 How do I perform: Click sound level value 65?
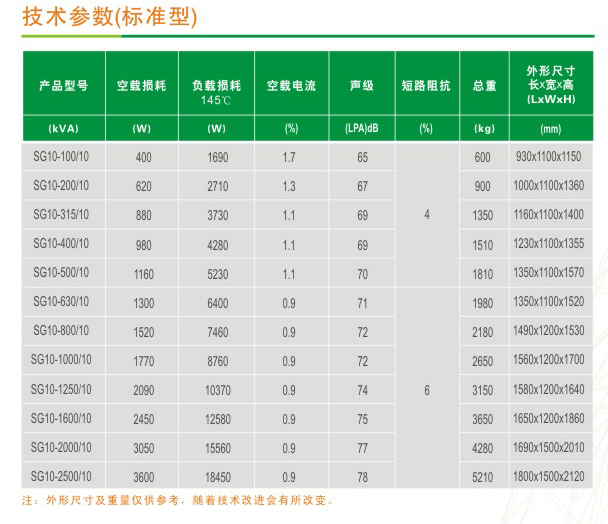coord(363,157)
